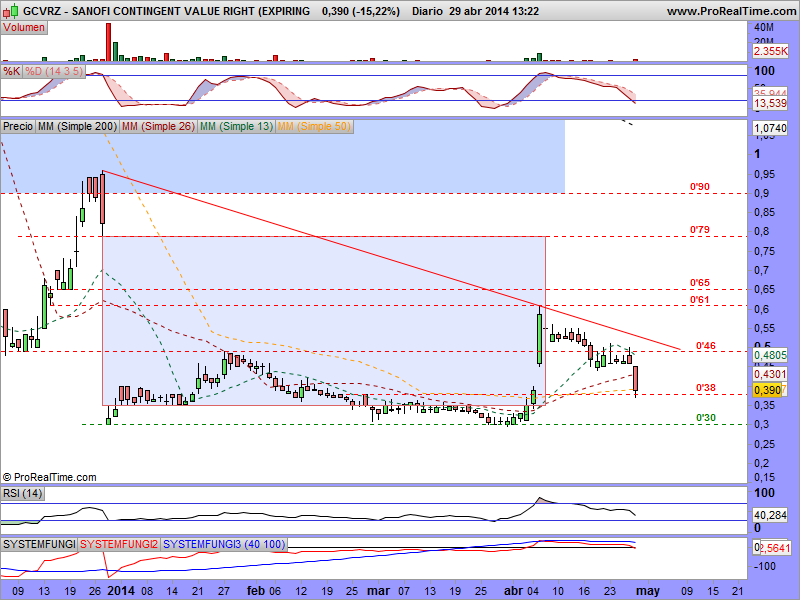This screenshot has height=600, width=800.
Task: Click the 2014 marker on date axis
Action: point(121,591)
